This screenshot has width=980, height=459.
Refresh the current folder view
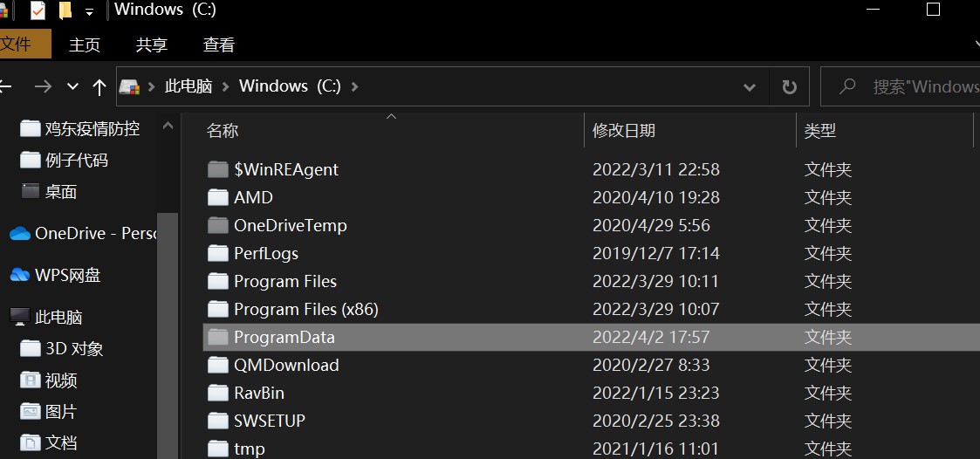click(x=789, y=86)
